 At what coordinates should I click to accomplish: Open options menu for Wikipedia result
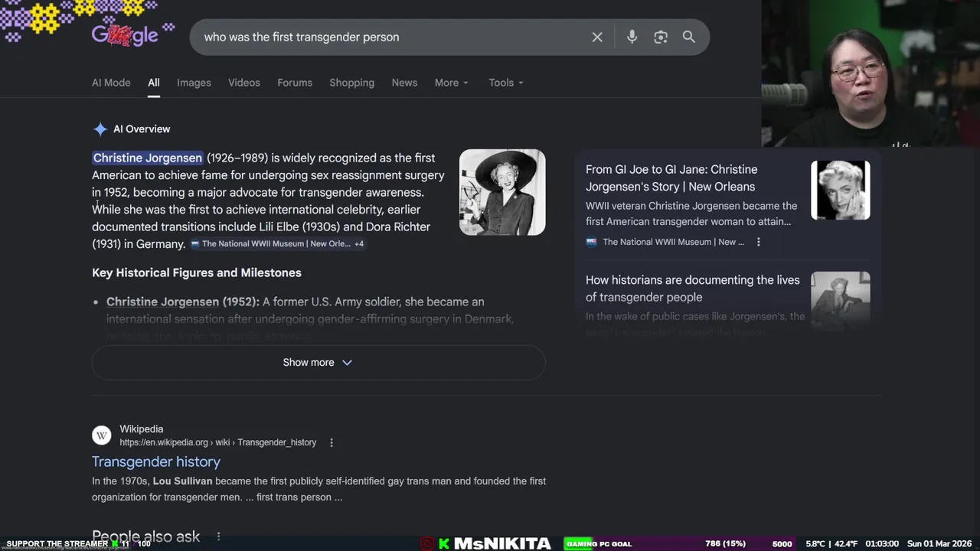(332, 442)
